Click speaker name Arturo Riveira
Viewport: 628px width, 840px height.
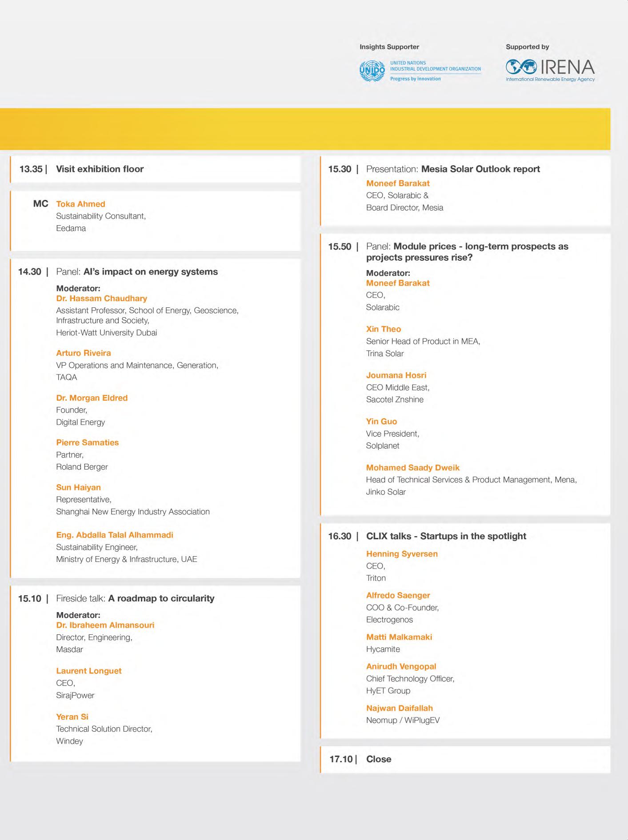tap(84, 353)
